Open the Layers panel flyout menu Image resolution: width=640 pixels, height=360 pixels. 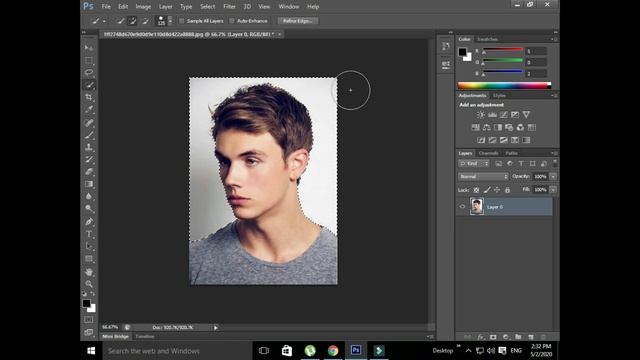[554, 153]
